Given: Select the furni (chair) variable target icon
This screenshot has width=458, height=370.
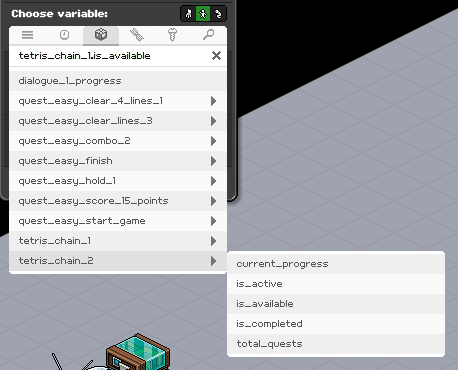Looking at the screenshot, I should point(189,14).
